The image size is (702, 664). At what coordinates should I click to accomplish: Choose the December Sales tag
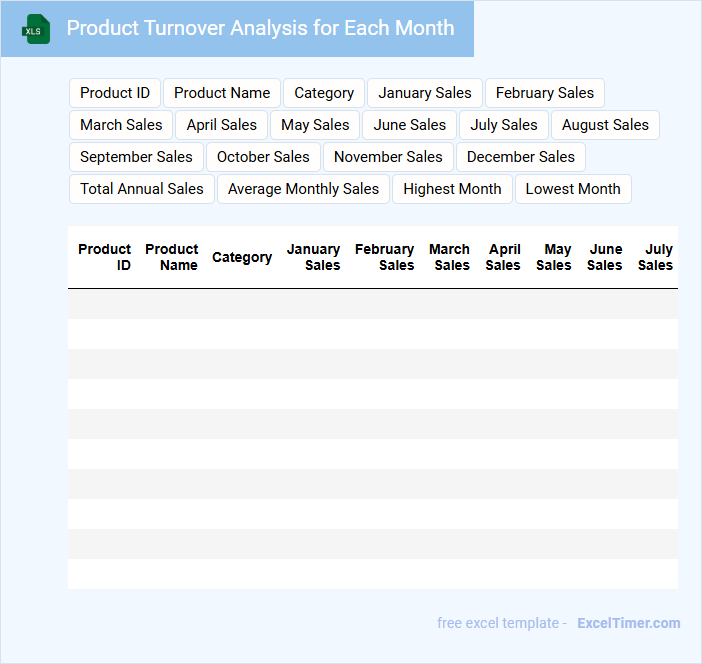(x=521, y=157)
